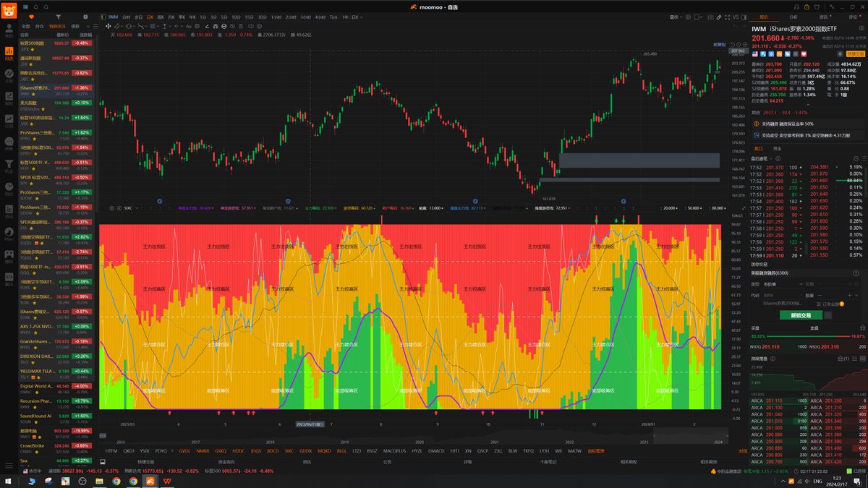Switch to the 分析 analysis tab
The height and width of the screenshot is (488, 868).
[793, 16]
